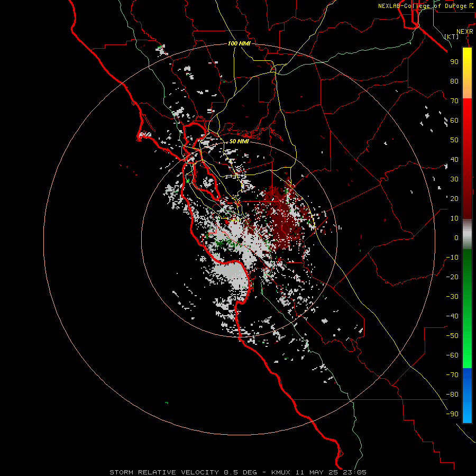Pick the bright green segment of the color bar
This screenshot has height=476, width=476.
coord(467,349)
